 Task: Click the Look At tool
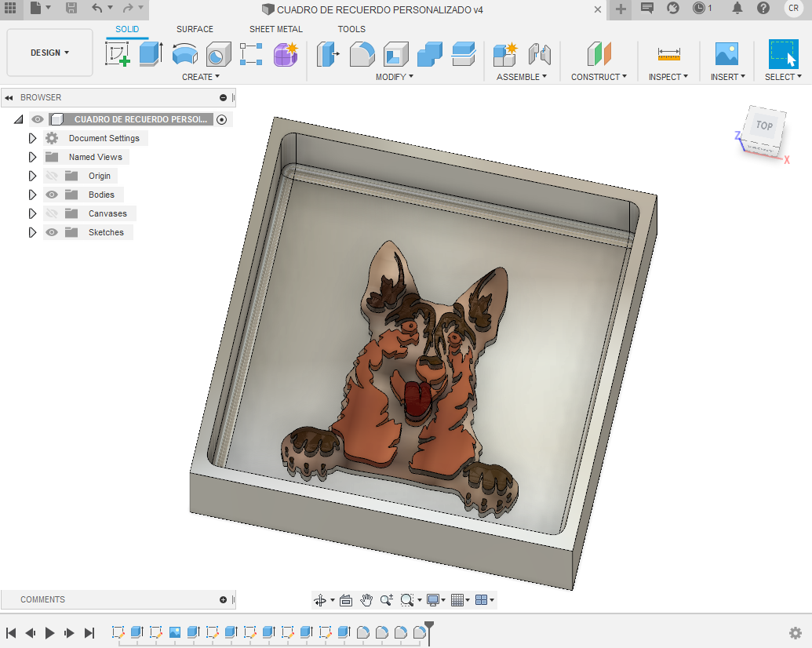346,600
